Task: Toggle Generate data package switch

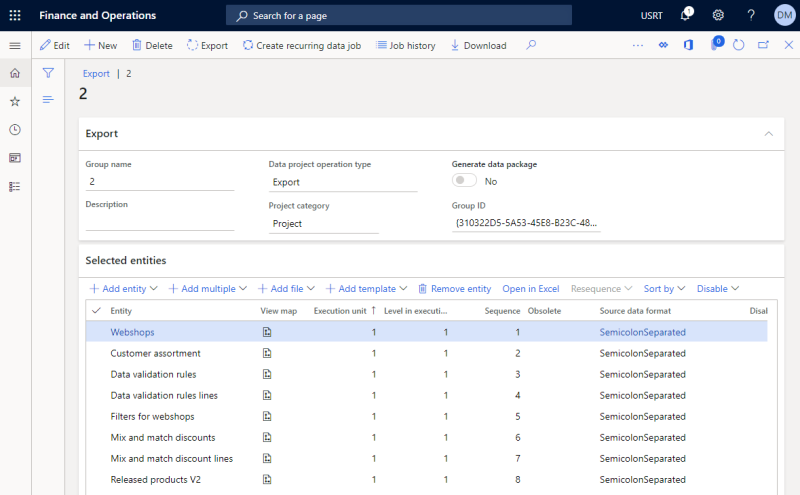Action: tap(464, 181)
